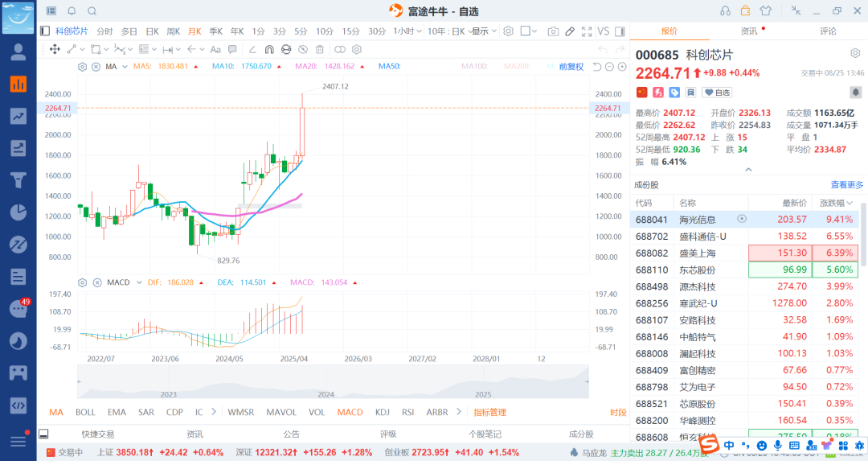This screenshot has width=868, height=461.
Task: Open the messages icon with 49 badge
Action: [19, 308]
